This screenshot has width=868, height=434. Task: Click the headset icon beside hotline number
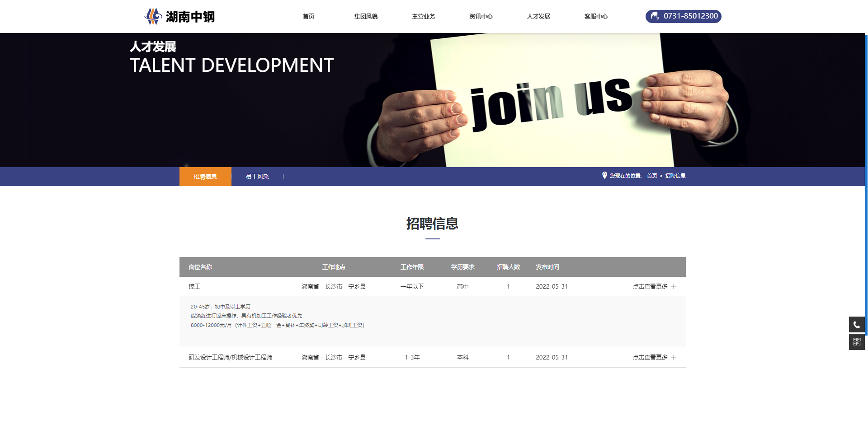(655, 16)
